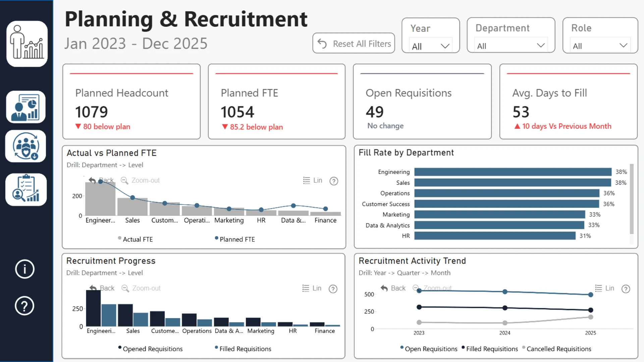The height and width of the screenshot is (362, 644).
Task: Click Back in Recruitment Progress chart
Action: pos(102,288)
